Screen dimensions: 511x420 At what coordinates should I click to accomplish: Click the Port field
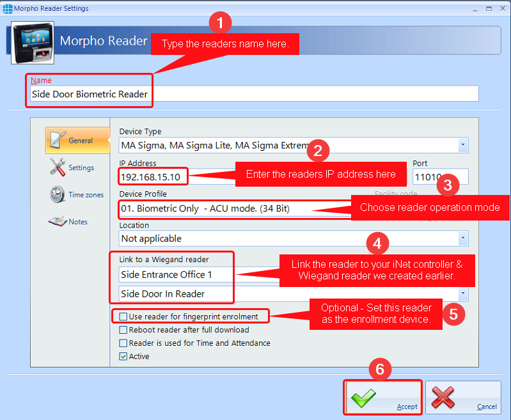440,177
